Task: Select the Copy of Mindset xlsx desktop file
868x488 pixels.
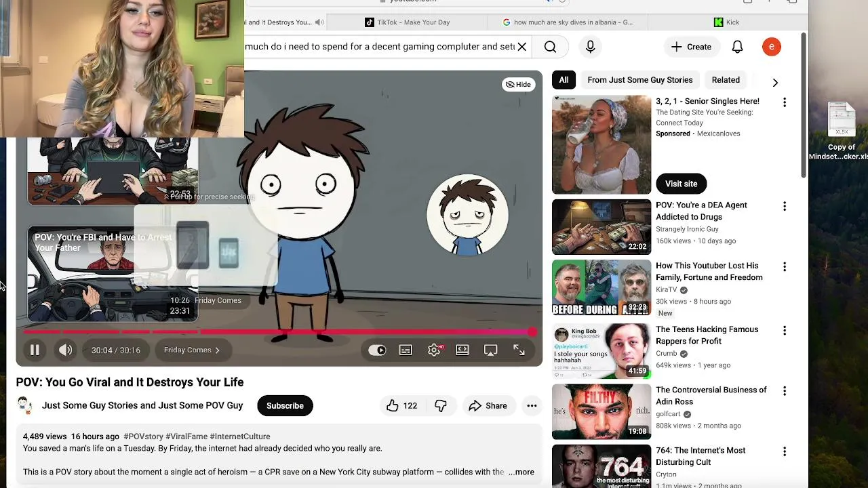Action: pos(842,131)
